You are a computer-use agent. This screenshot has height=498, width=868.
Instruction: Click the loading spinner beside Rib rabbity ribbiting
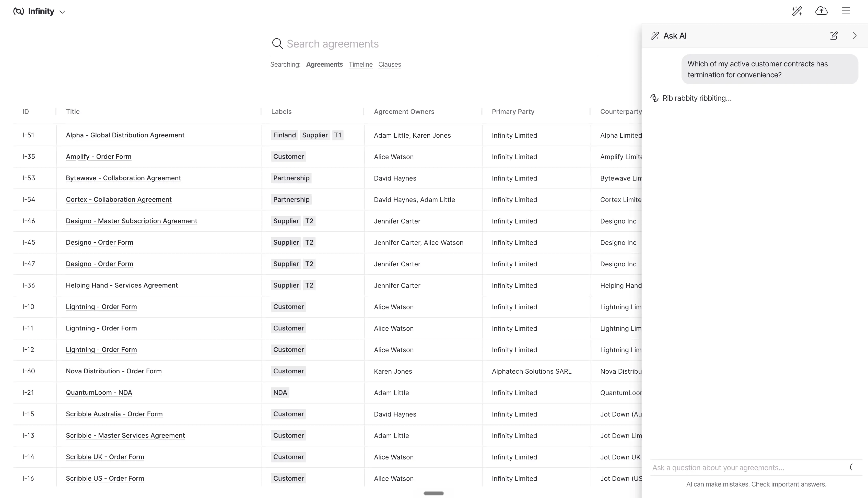coord(654,98)
